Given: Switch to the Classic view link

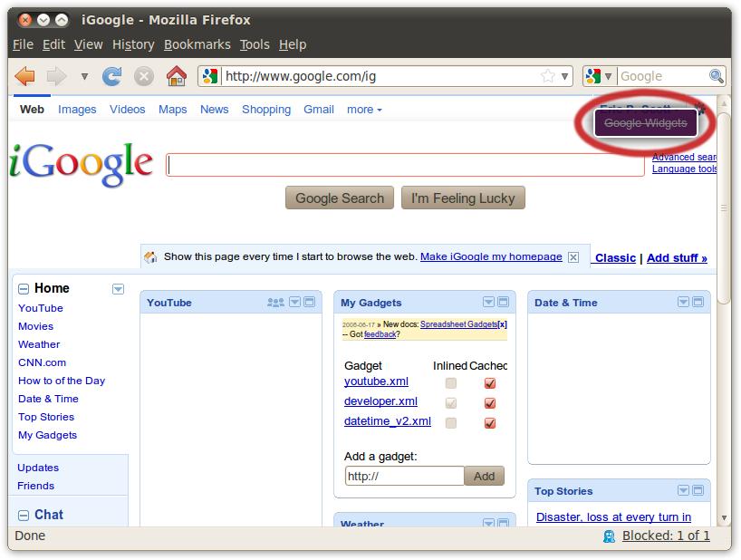Looking at the screenshot, I should coord(615,258).
